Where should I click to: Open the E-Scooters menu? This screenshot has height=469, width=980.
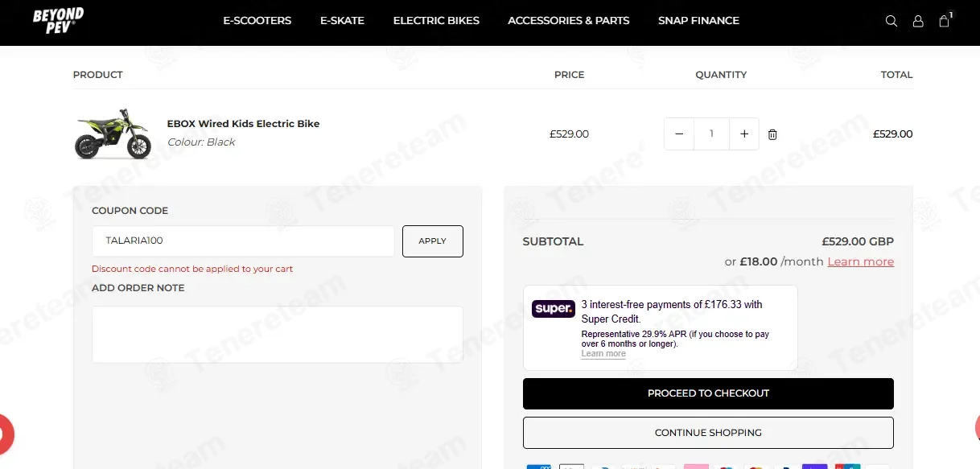pos(257,21)
